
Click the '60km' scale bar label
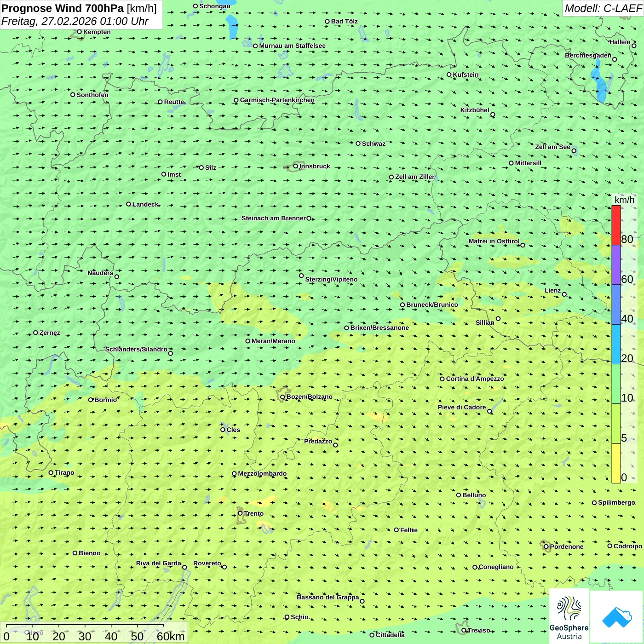[x=171, y=636]
